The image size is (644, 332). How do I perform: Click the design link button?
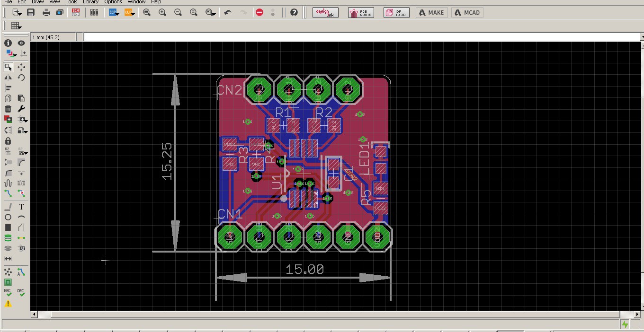pyautogui.click(x=325, y=13)
